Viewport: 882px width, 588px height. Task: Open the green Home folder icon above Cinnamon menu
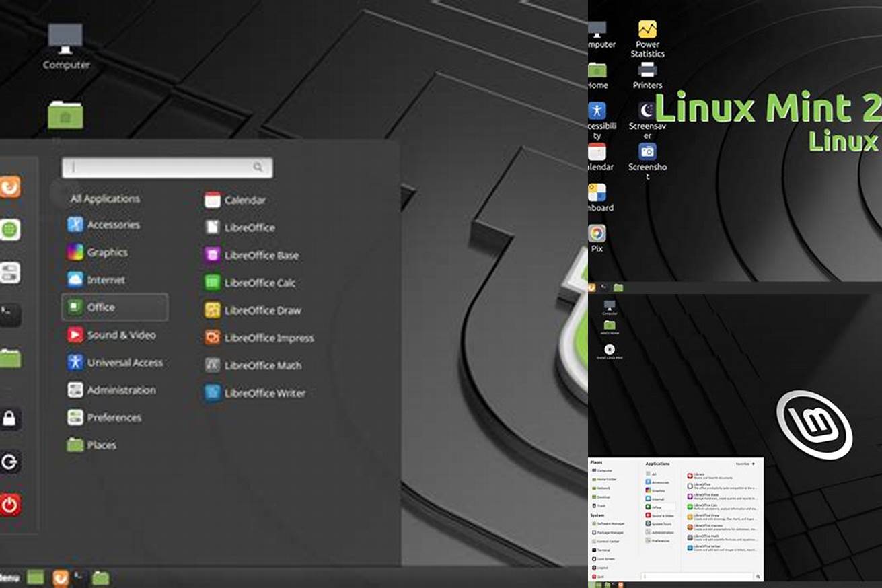[65, 115]
